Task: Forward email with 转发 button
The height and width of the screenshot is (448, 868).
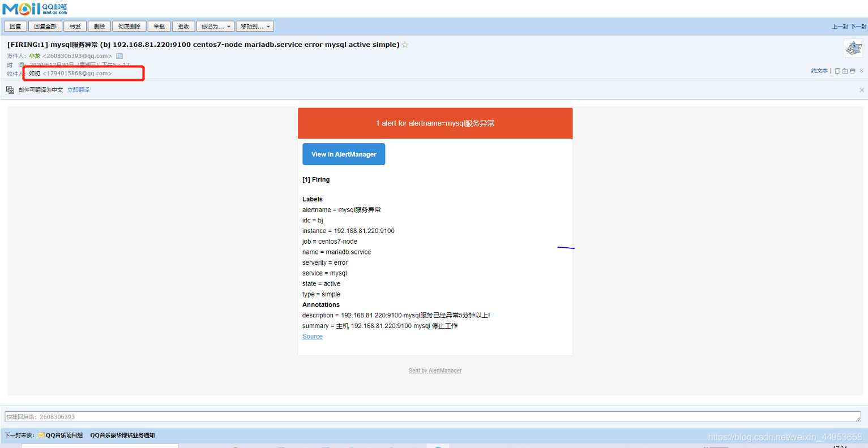Action: point(75,27)
